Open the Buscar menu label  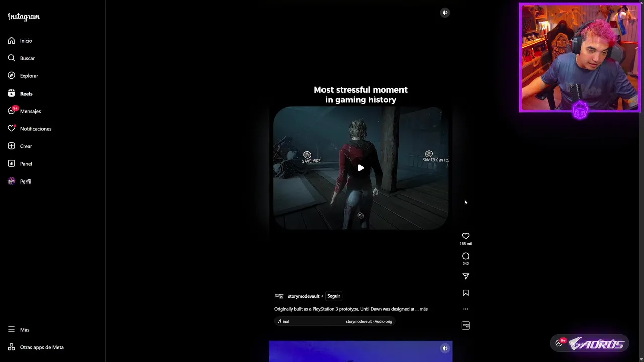[27, 58]
